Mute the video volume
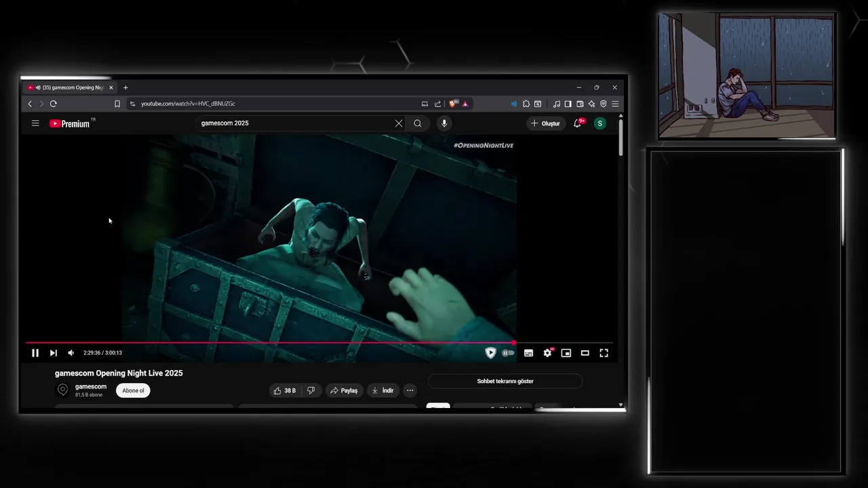The height and width of the screenshot is (488, 868). tap(71, 353)
